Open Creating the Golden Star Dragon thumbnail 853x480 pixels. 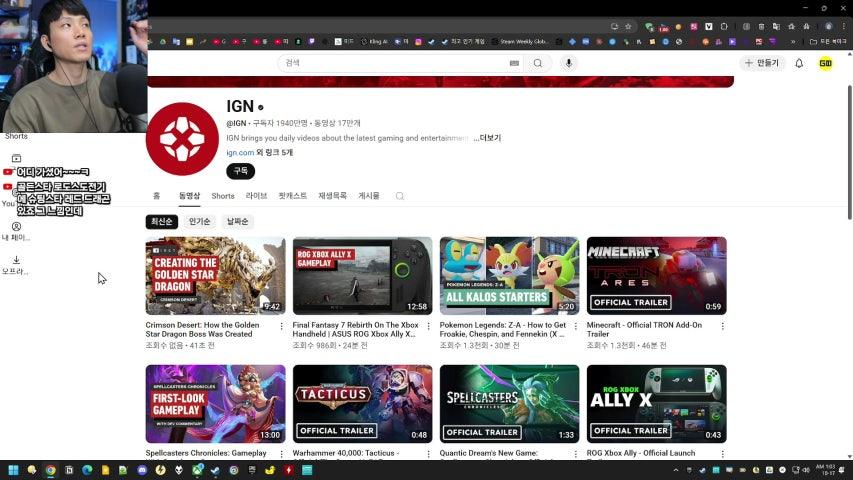pyautogui.click(x=215, y=276)
